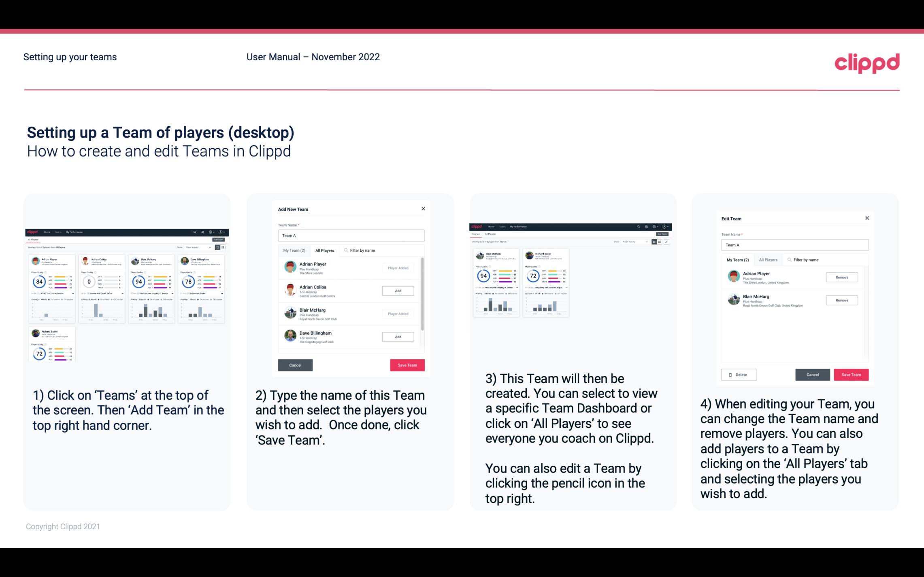Type in Team Name input field

[x=351, y=235]
